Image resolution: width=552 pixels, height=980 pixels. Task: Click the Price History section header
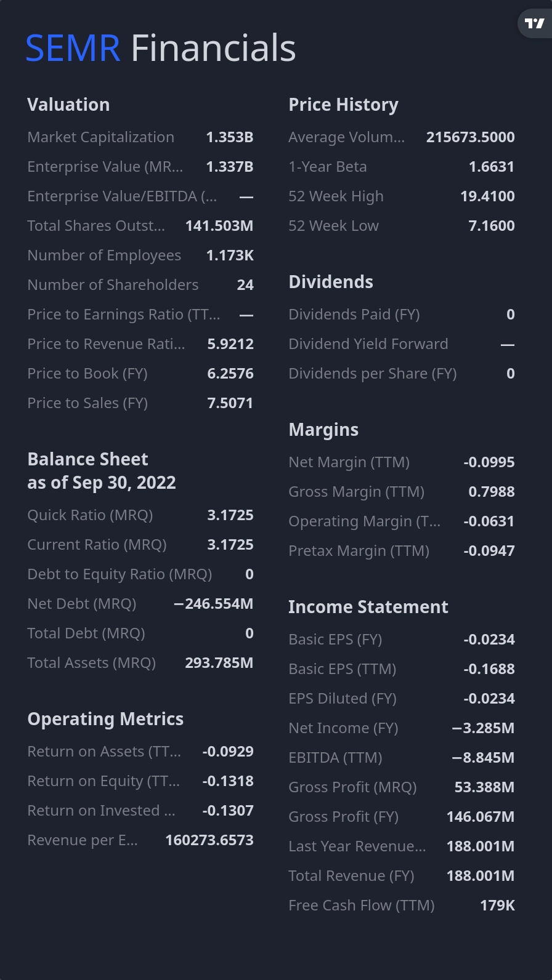(x=343, y=105)
